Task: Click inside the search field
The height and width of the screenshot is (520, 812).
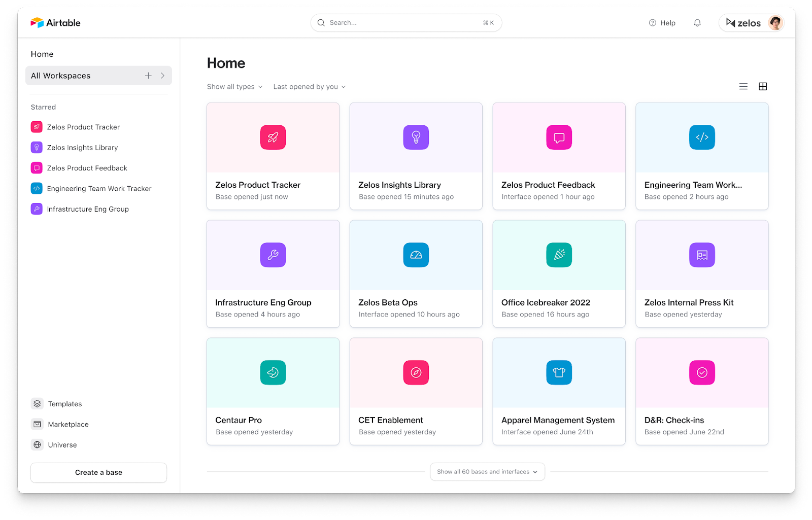Action: (x=405, y=22)
